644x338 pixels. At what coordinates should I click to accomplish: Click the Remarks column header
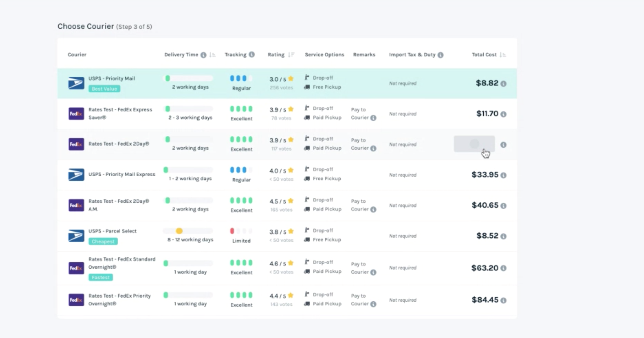click(x=364, y=55)
